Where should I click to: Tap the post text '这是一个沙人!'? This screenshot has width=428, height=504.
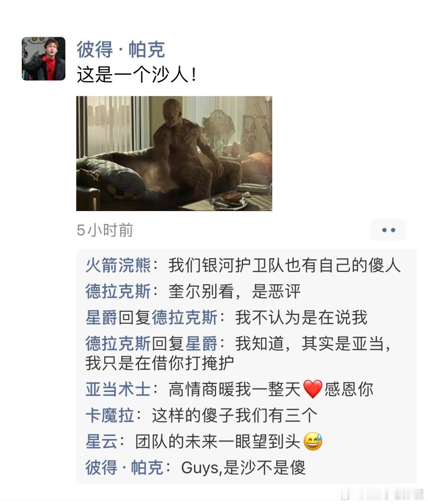coord(137,74)
